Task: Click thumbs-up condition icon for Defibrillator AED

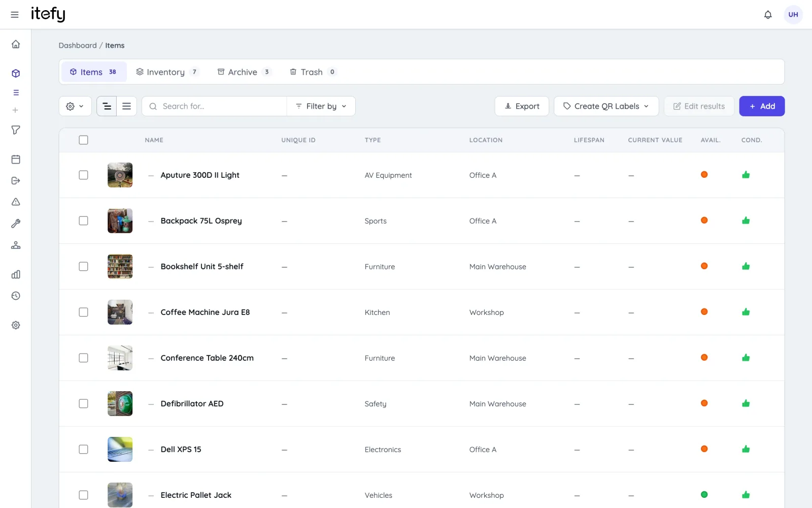Action: (x=746, y=403)
